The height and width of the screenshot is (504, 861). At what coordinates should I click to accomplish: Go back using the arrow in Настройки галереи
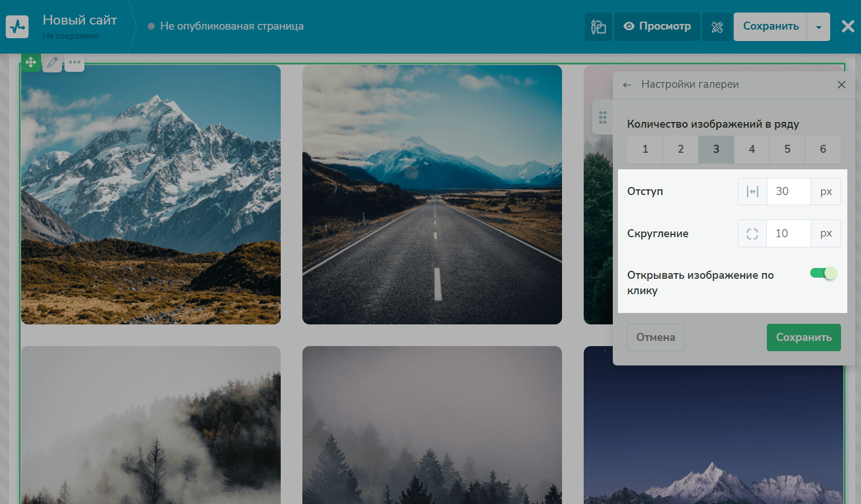pyautogui.click(x=627, y=85)
